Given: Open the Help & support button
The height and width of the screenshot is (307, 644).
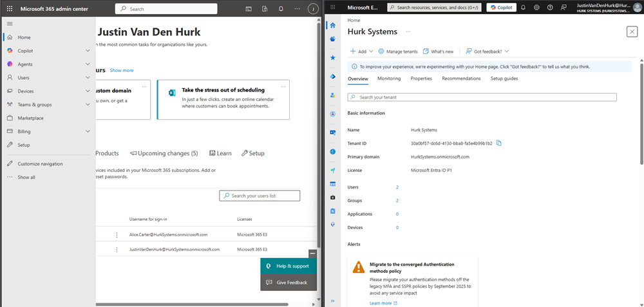Looking at the screenshot, I should coord(289,266).
